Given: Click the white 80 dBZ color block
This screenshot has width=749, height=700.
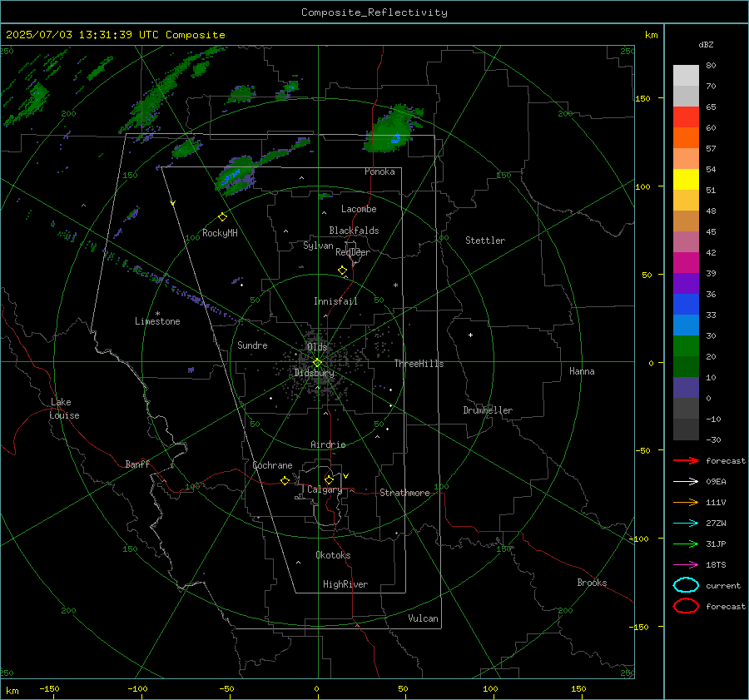Looking at the screenshot, I should (686, 75).
